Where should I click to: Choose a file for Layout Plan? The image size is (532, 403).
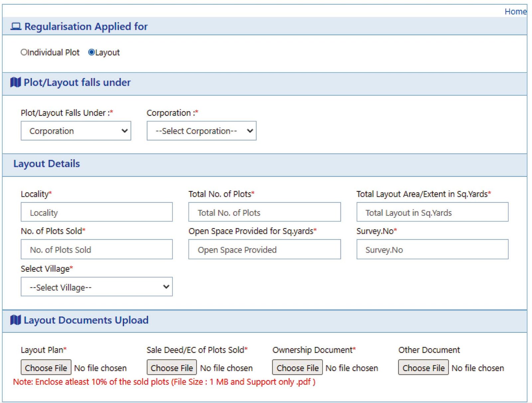pos(46,368)
